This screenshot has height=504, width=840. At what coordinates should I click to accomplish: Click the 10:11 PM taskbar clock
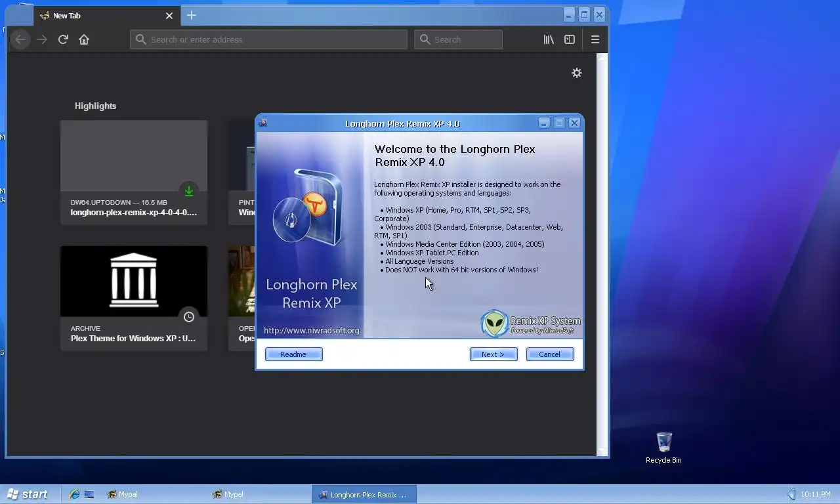pyautogui.click(x=815, y=494)
